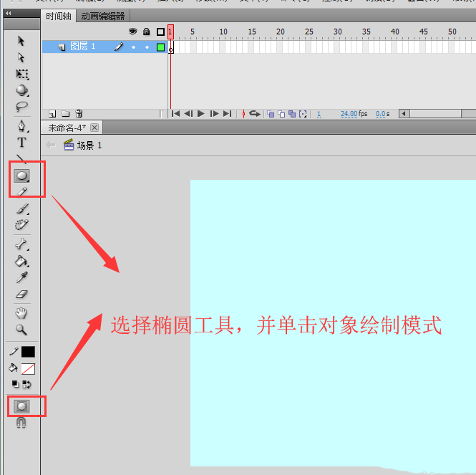Image resolution: width=476 pixels, height=475 pixels.
Task: Collapse the tools panel double-arrow
Action: click(x=8, y=13)
